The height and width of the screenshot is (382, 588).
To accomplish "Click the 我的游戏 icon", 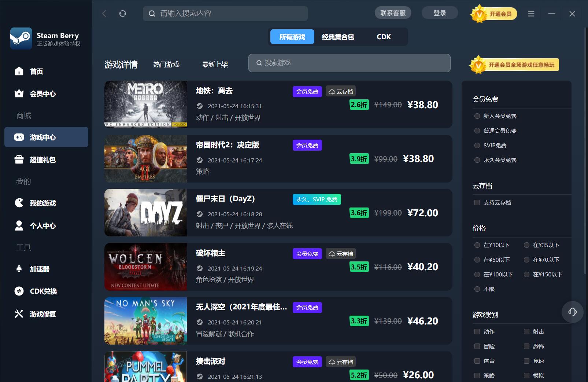I will point(19,203).
